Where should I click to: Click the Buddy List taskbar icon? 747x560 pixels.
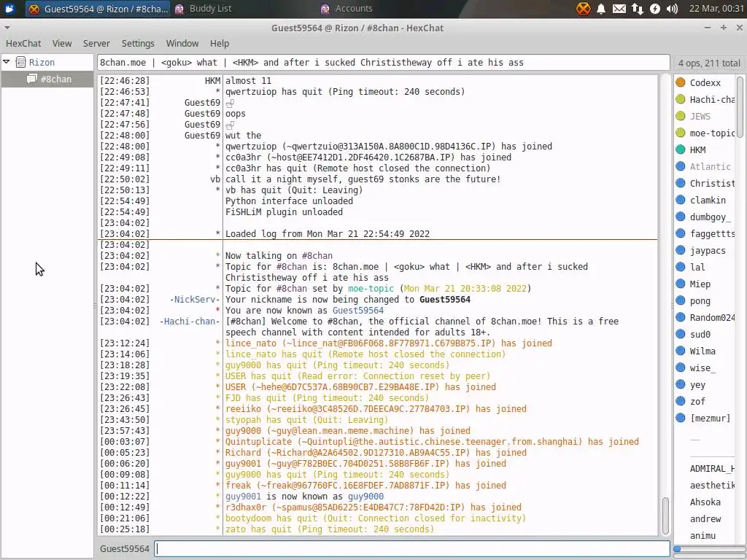pyautogui.click(x=179, y=9)
